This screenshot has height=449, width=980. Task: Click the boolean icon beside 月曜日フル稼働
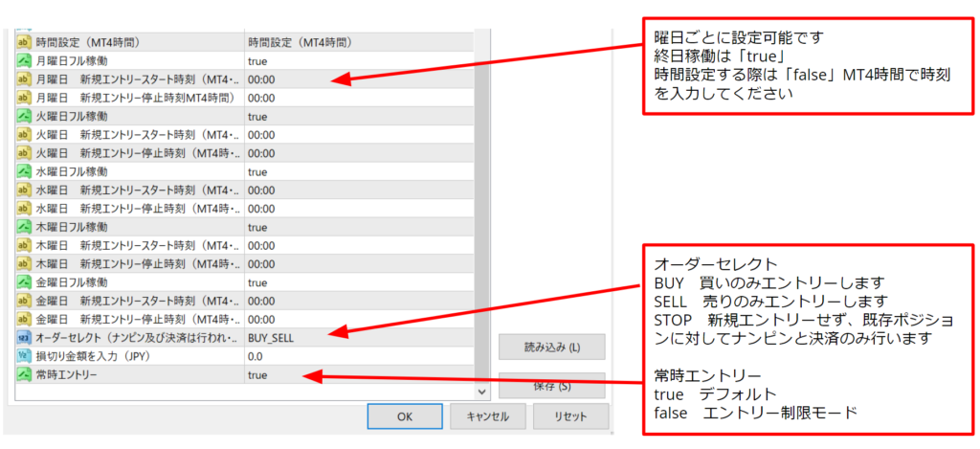point(24,60)
